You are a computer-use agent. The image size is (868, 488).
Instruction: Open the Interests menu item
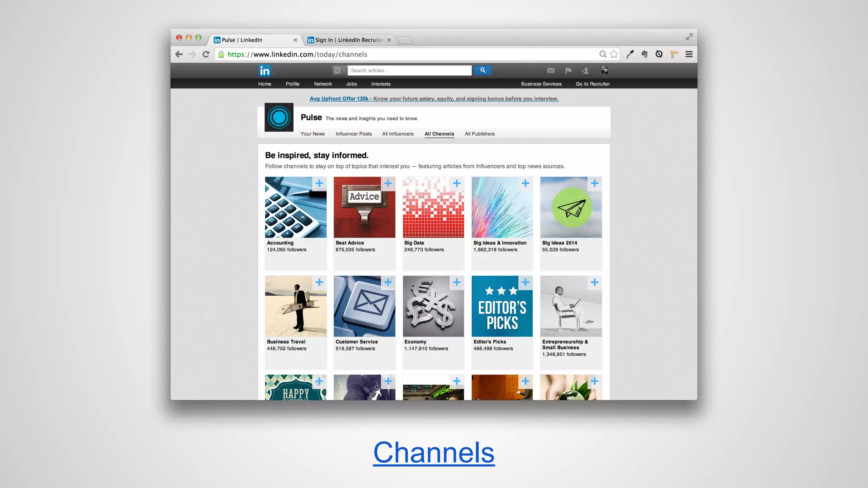[381, 84]
